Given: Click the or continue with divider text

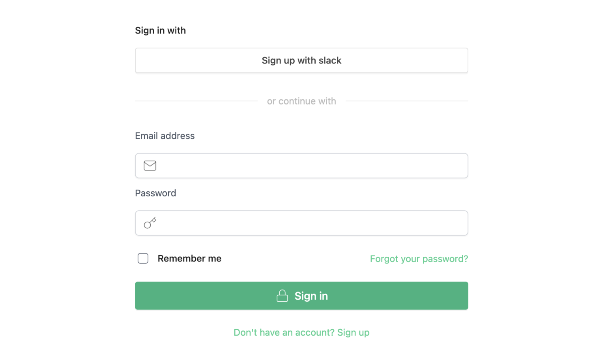Looking at the screenshot, I should pos(301,101).
